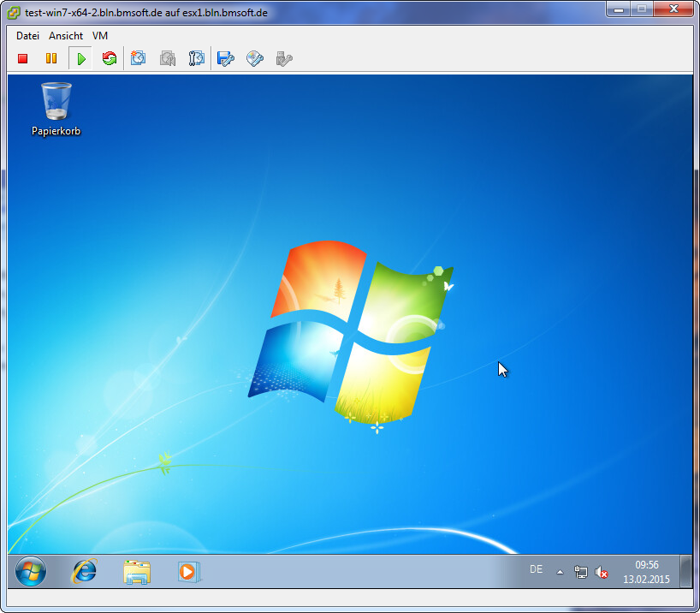Open the network status tray icon
700x613 pixels.
[580, 572]
